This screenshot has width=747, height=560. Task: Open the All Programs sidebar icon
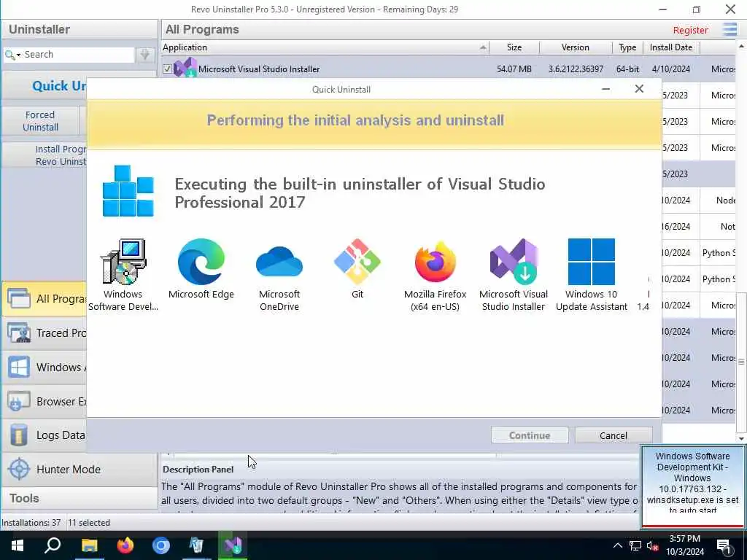coord(18,298)
